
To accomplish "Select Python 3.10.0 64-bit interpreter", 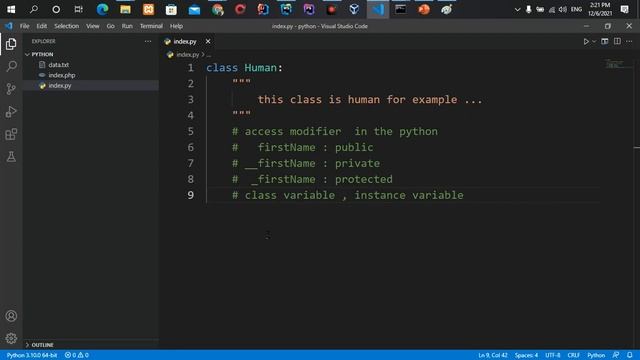I will click(x=32, y=355).
